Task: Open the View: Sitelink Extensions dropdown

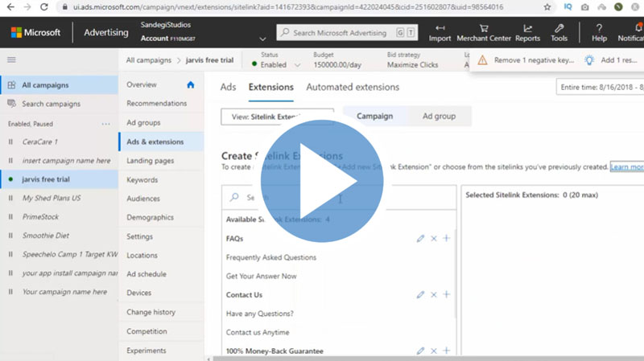Action: (277, 117)
